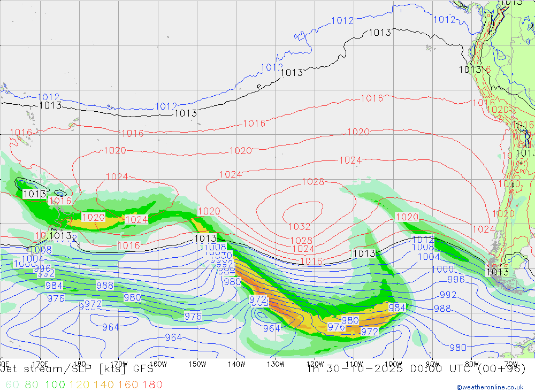535x392 pixels.
Task: Click the 160W longitude axis label
Action: point(158,364)
